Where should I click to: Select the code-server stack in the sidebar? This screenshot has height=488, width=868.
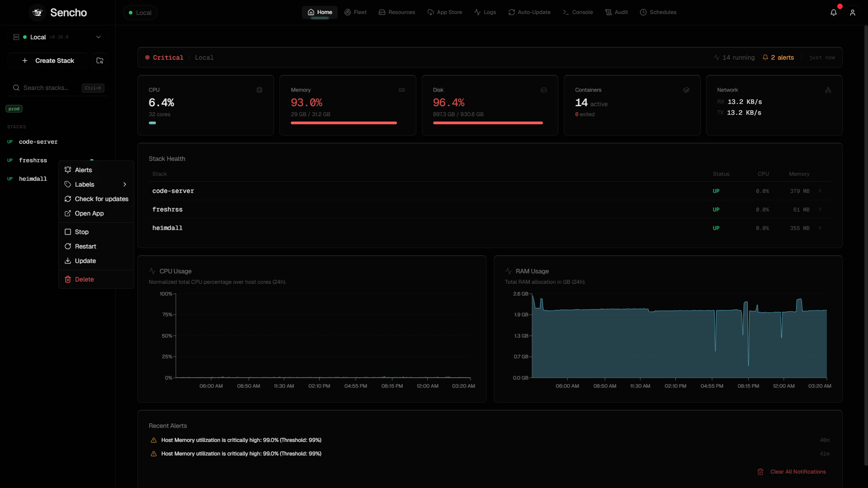pos(38,142)
